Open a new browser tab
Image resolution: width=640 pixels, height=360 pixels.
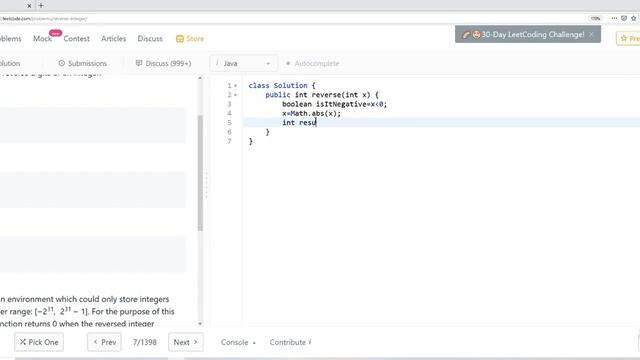click(x=41, y=6)
